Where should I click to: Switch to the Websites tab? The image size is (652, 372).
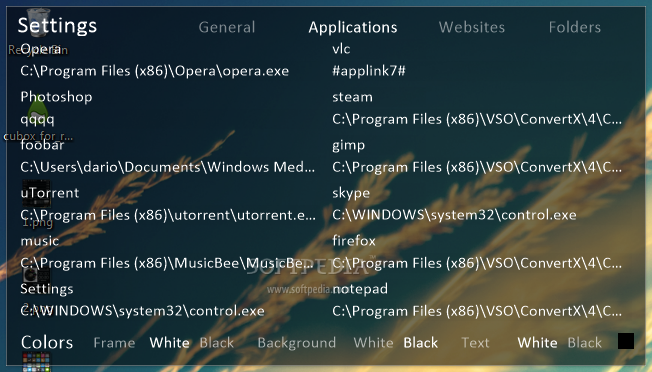click(472, 27)
